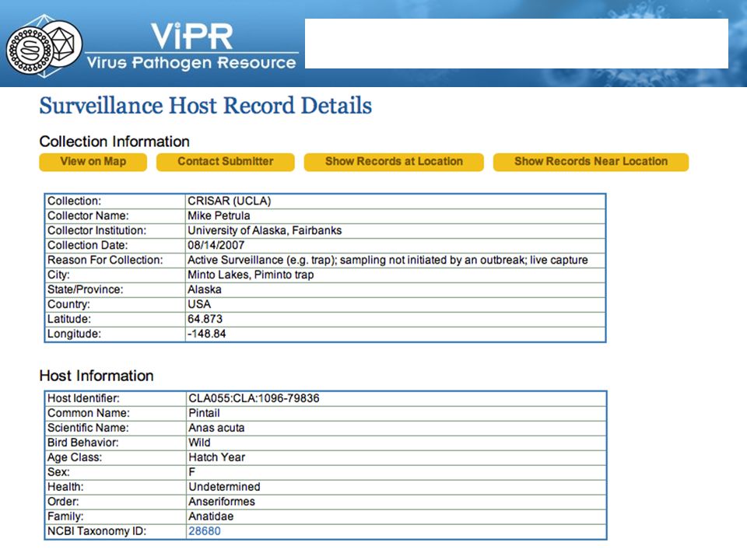Image resolution: width=747 pixels, height=560 pixels.
Task: Click the Scientific Name: label
Action: point(88,428)
